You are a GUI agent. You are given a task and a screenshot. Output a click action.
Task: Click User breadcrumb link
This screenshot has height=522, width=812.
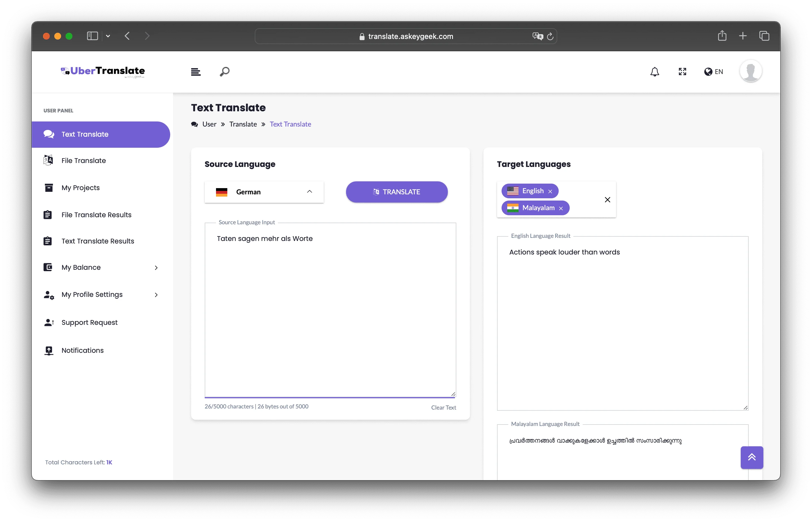click(209, 124)
